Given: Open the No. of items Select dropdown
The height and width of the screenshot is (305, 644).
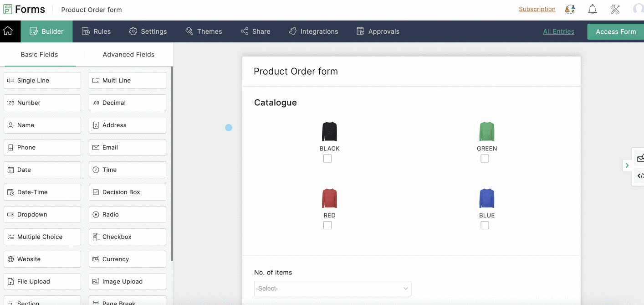Looking at the screenshot, I should click(332, 288).
